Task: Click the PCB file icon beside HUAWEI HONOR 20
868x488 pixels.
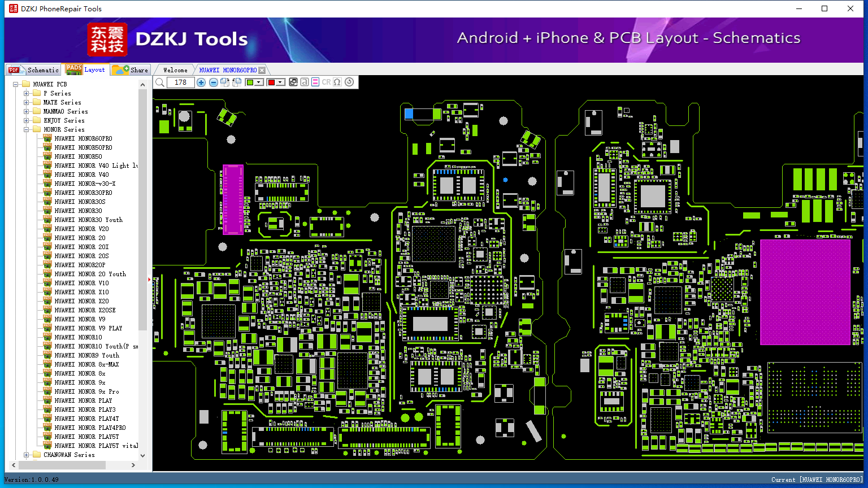Action: (x=47, y=238)
